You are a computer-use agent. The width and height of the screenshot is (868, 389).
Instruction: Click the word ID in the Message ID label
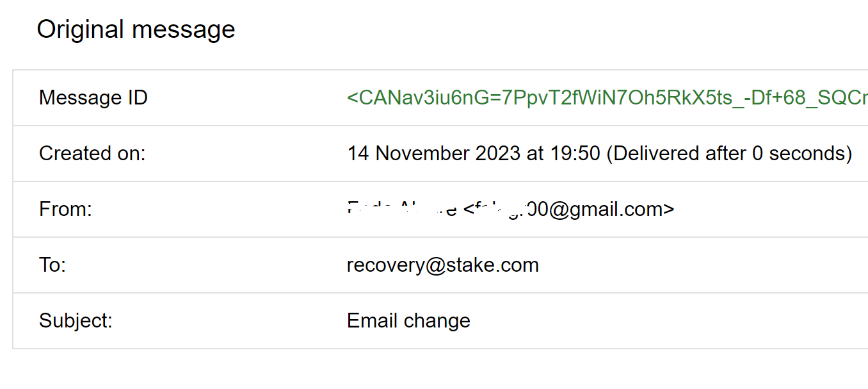(137, 98)
